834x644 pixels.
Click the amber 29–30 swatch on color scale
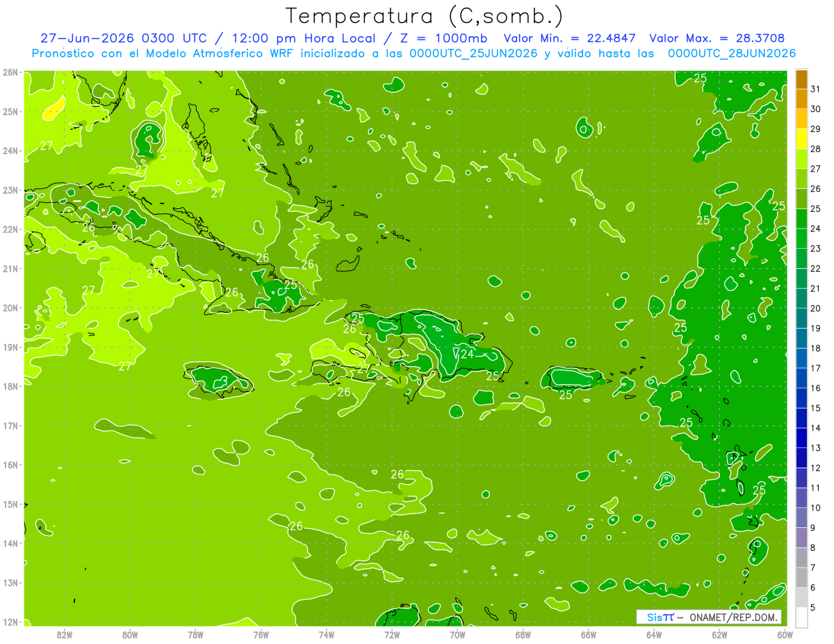tap(801, 119)
